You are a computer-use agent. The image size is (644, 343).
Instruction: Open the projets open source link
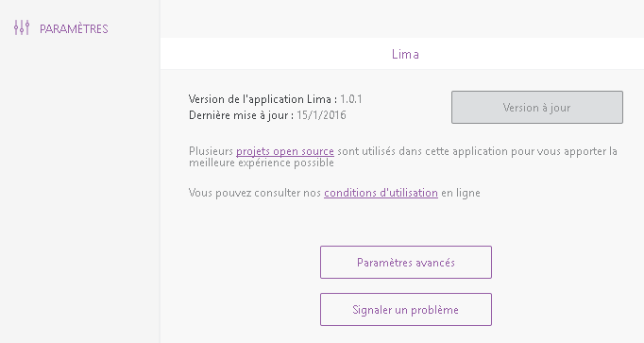[x=284, y=151]
